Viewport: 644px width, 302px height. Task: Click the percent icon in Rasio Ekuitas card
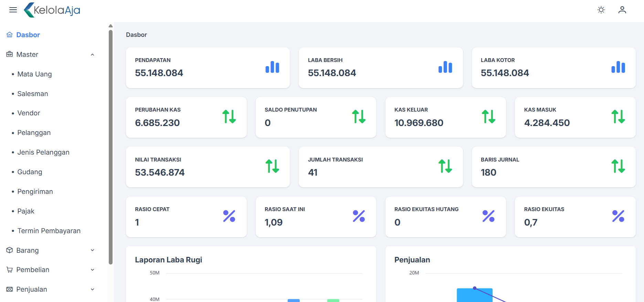click(618, 216)
